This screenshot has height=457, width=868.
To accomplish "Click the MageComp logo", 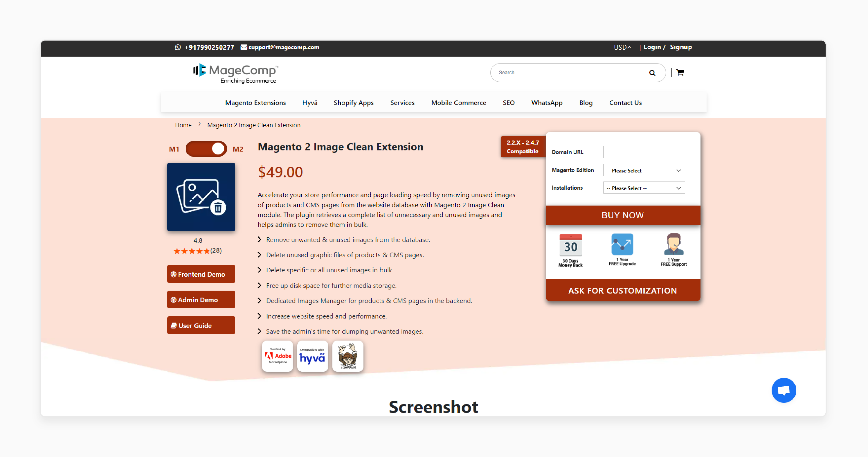I will (x=235, y=73).
